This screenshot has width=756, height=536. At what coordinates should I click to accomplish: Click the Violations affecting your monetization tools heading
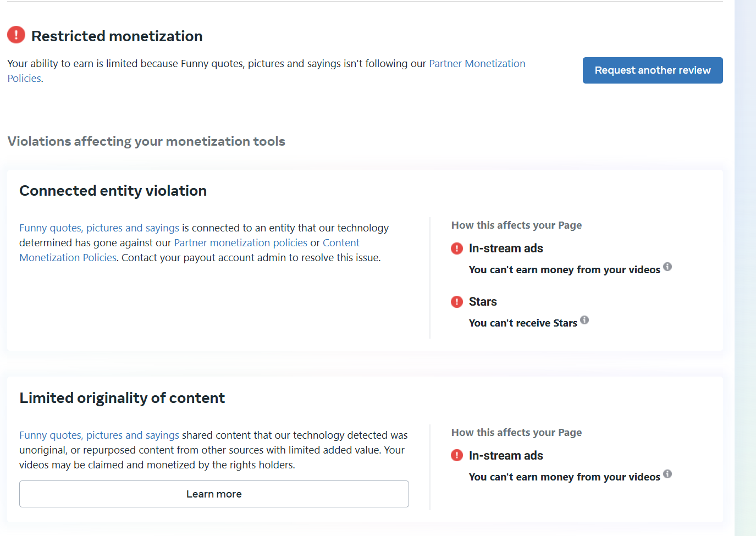click(x=146, y=141)
